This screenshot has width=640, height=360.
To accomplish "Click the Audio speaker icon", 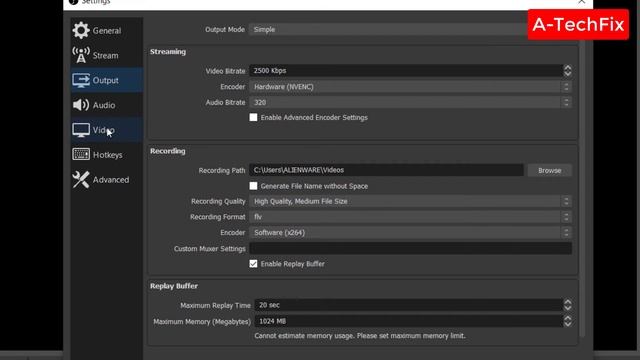I will (x=81, y=105).
